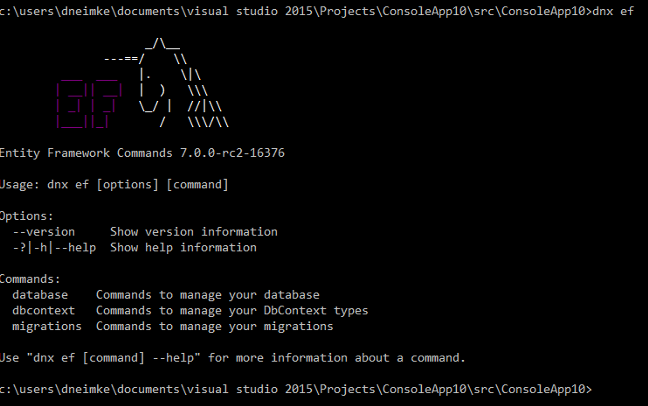Click the 'dbcontext' command name
The width and height of the screenshot is (648, 406).
click(43, 310)
